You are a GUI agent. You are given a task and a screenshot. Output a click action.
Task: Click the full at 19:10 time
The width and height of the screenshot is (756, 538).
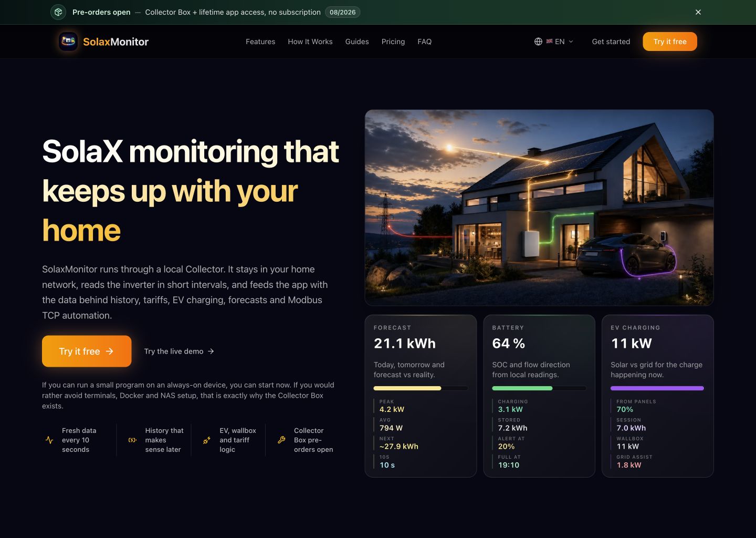(x=509, y=465)
